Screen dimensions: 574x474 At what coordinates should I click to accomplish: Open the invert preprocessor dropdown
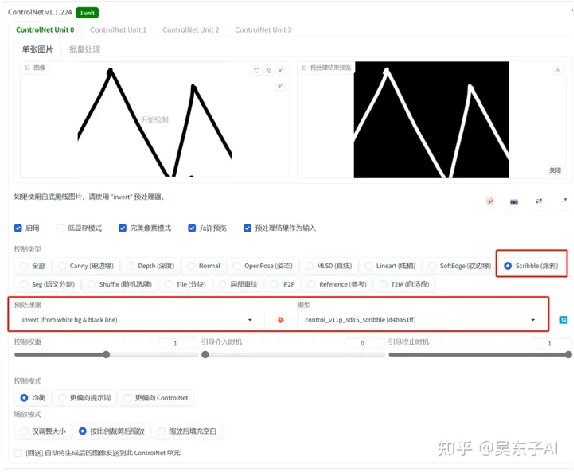click(x=136, y=320)
